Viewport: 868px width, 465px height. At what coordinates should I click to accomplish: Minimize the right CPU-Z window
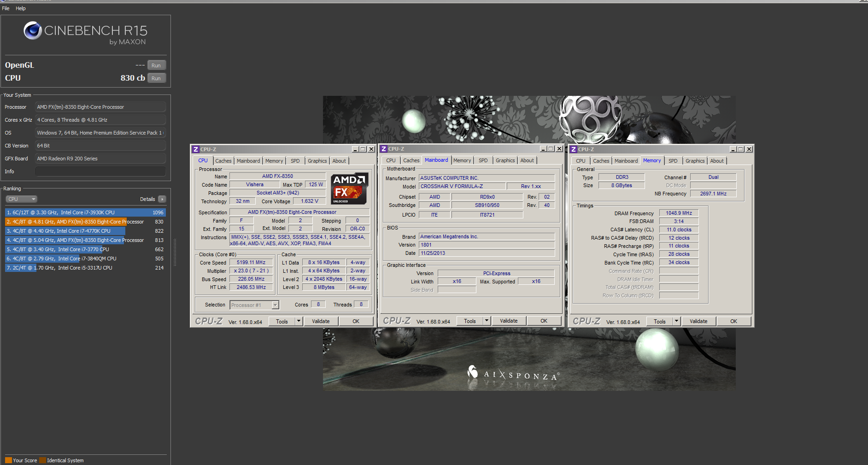[x=733, y=149]
